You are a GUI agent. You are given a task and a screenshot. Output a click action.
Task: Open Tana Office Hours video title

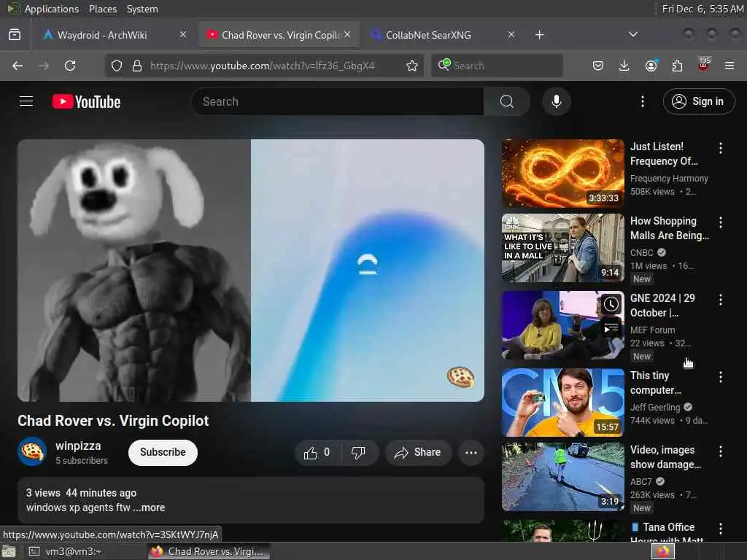click(667, 533)
